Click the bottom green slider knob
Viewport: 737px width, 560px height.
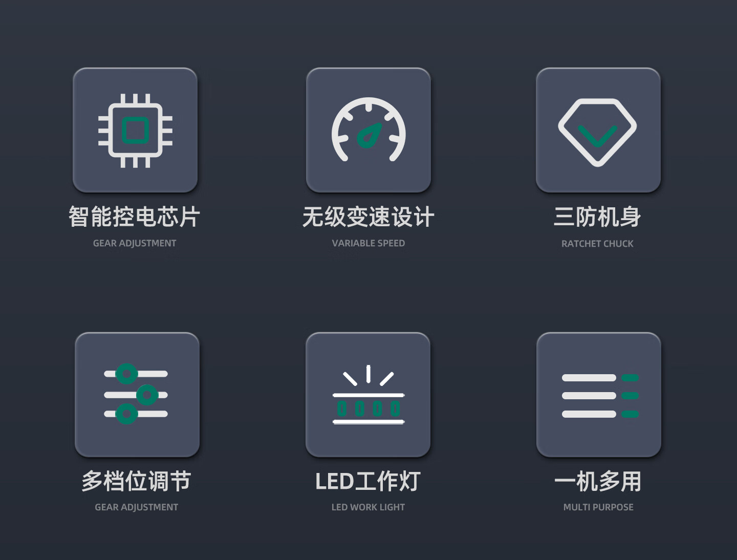pos(126,414)
